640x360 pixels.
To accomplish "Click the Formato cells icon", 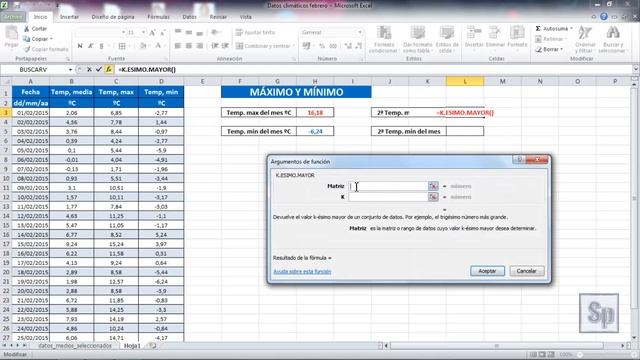I will (x=517, y=33).
